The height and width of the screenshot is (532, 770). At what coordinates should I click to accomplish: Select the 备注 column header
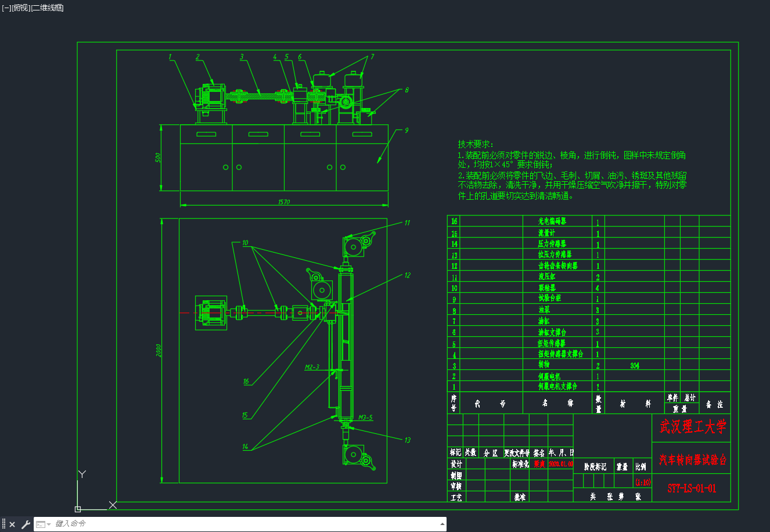(714, 404)
